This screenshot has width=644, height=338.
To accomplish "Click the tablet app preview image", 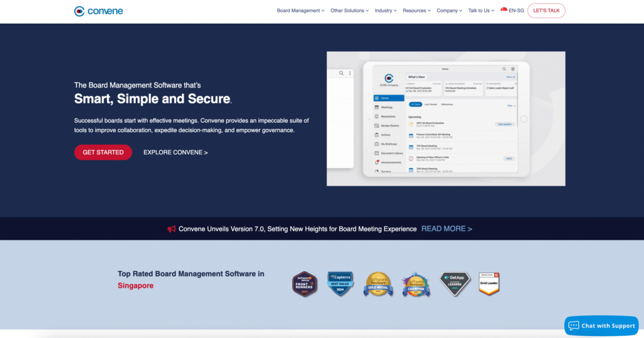I will point(446,119).
